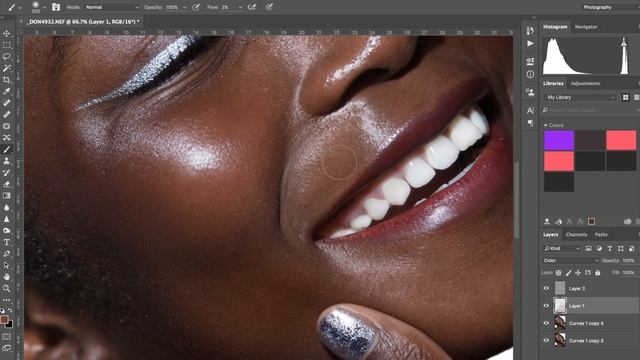The image size is (640, 360).
Task: Filter layers by type layers icon
Action: pyautogui.click(x=610, y=248)
